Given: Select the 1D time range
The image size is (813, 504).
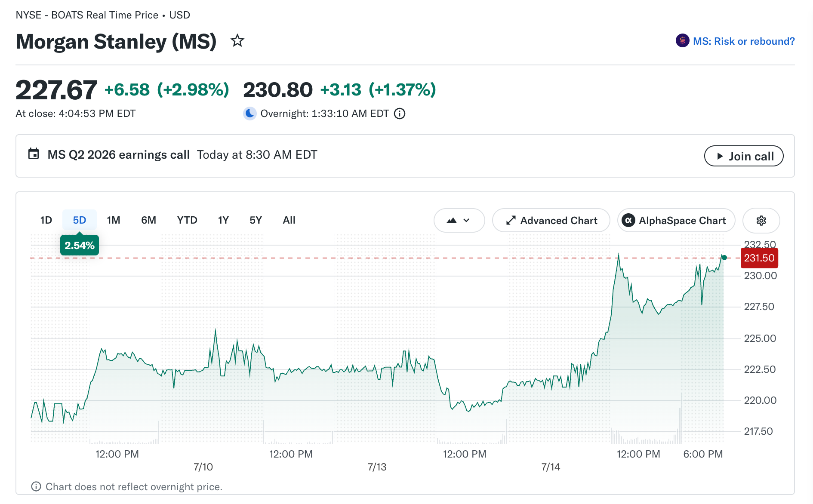Looking at the screenshot, I should click(x=46, y=220).
